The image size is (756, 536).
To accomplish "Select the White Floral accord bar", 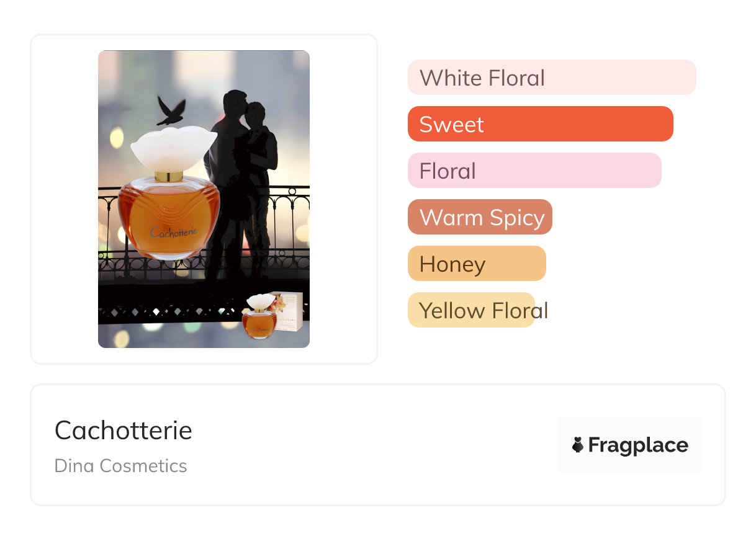I will click(x=551, y=78).
